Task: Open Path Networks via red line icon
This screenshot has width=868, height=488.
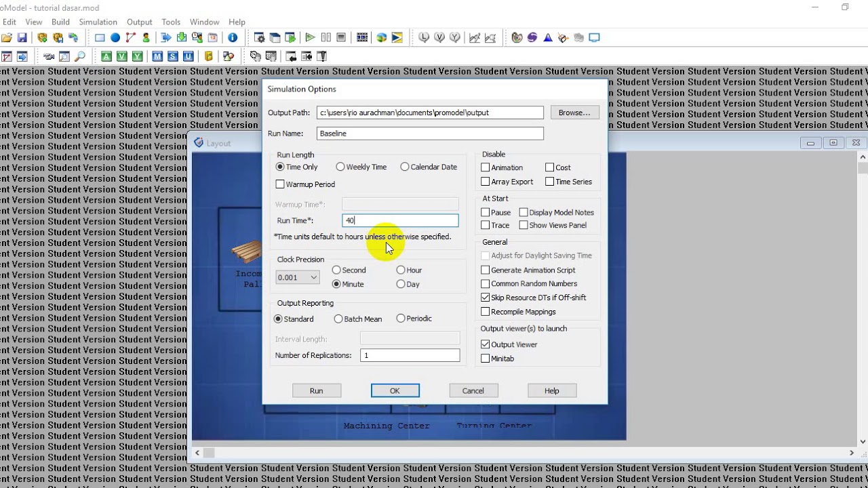Action: click(x=131, y=38)
